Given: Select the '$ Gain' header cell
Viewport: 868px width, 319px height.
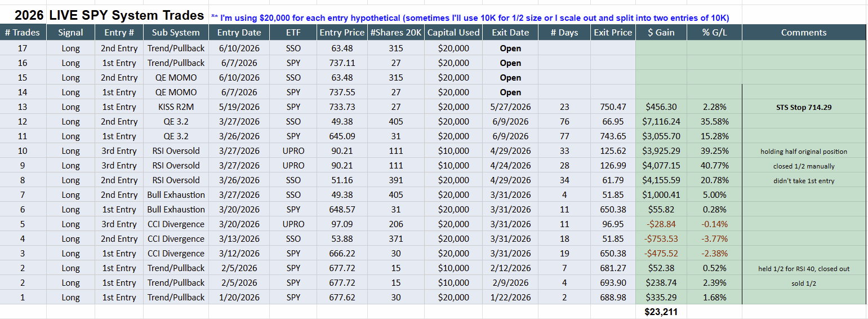Looking at the screenshot, I should [661, 33].
